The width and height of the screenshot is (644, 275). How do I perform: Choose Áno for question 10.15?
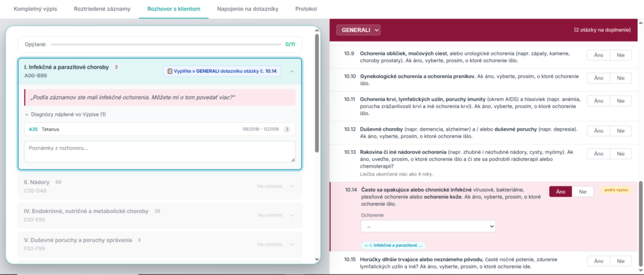(599, 261)
